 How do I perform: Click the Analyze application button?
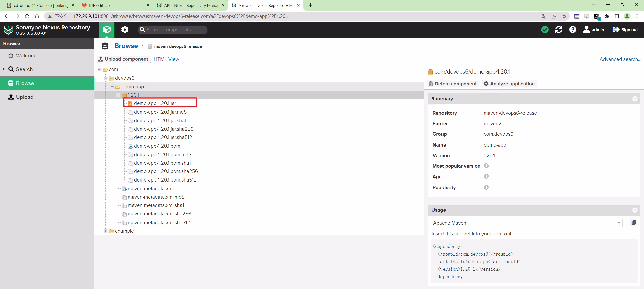pos(510,84)
